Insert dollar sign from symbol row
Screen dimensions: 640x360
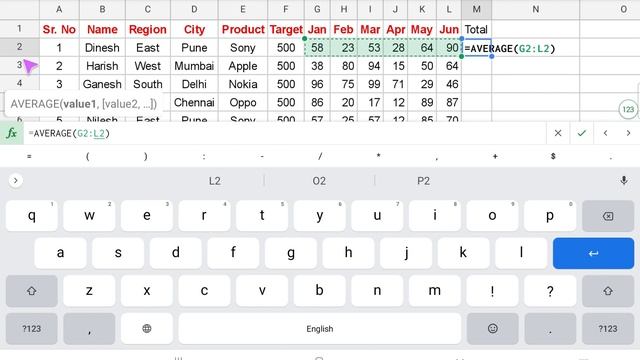click(553, 156)
